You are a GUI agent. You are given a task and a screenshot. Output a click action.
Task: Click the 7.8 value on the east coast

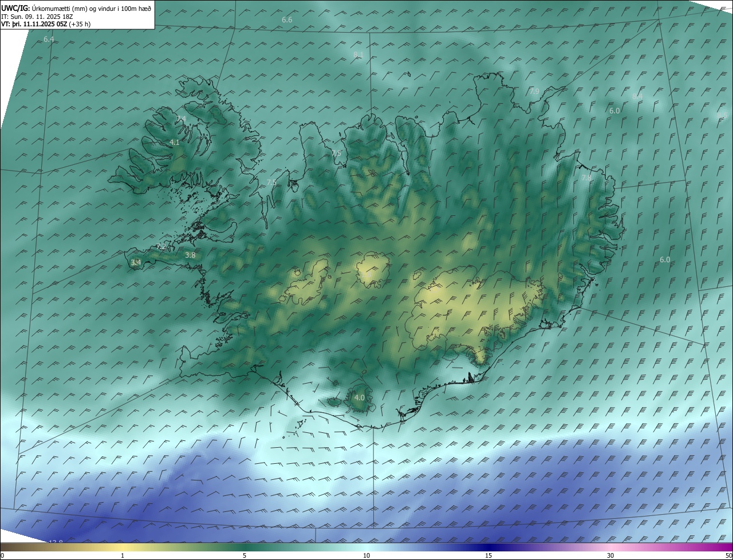point(586,178)
